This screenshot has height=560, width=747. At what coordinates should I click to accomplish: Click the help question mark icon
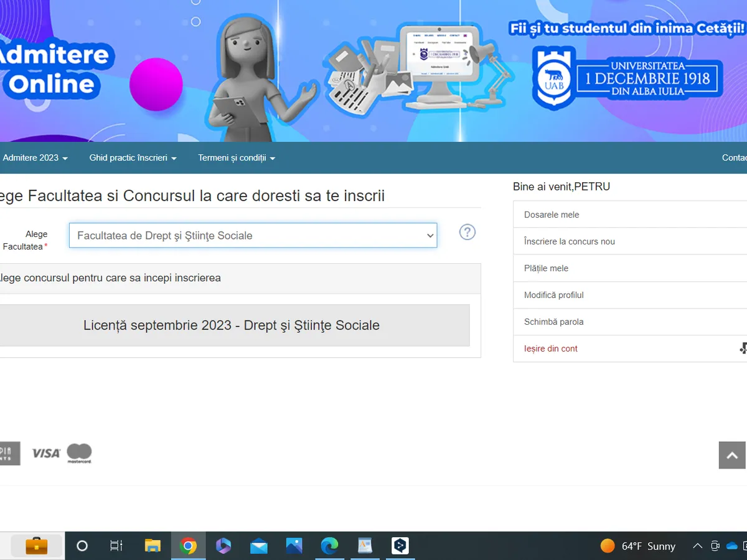[467, 232]
